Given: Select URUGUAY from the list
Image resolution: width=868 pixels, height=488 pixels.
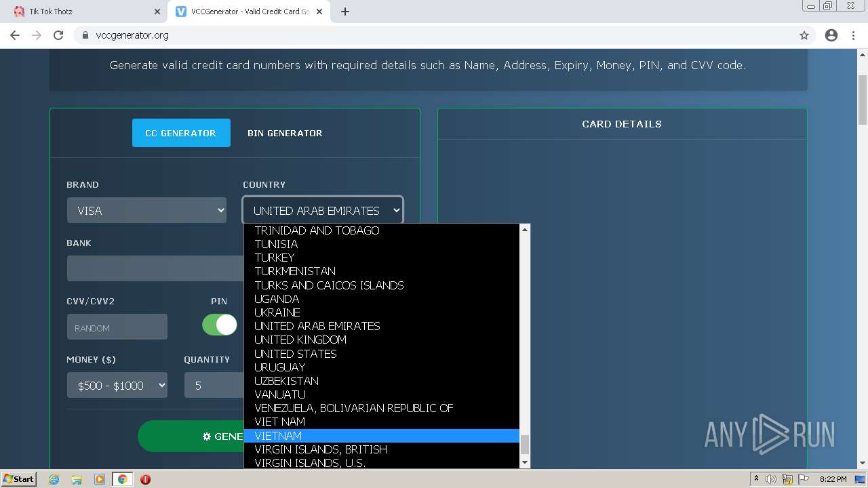Looking at the screenshot, I should point(382,367).
